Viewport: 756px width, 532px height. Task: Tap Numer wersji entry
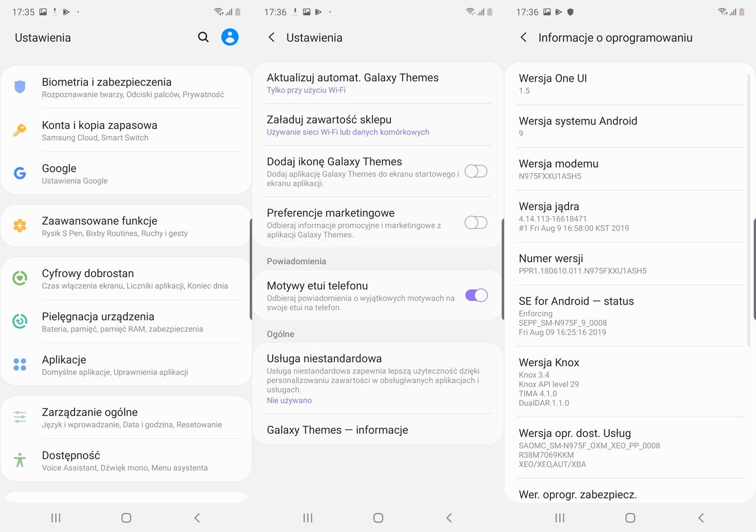pyautogui.click(x=630, y=264)
